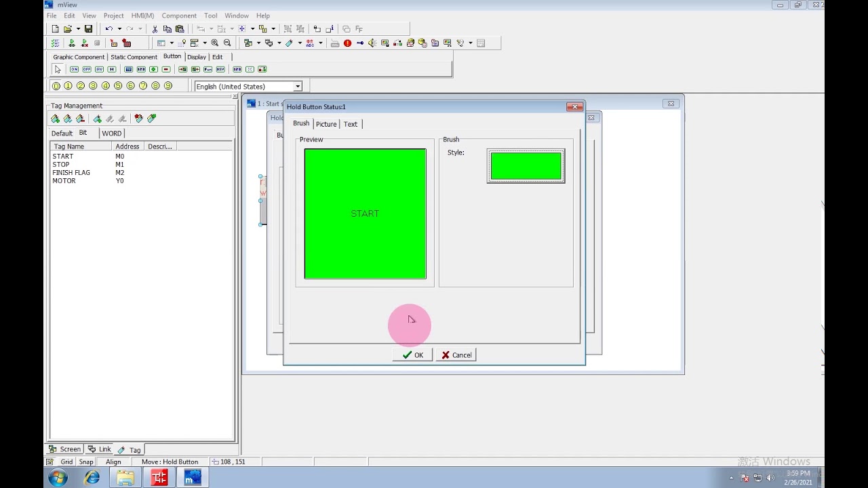Screen dimensions: 868x488
Task: Toggle Snap in the status bar
Action: tap(86, 462)
